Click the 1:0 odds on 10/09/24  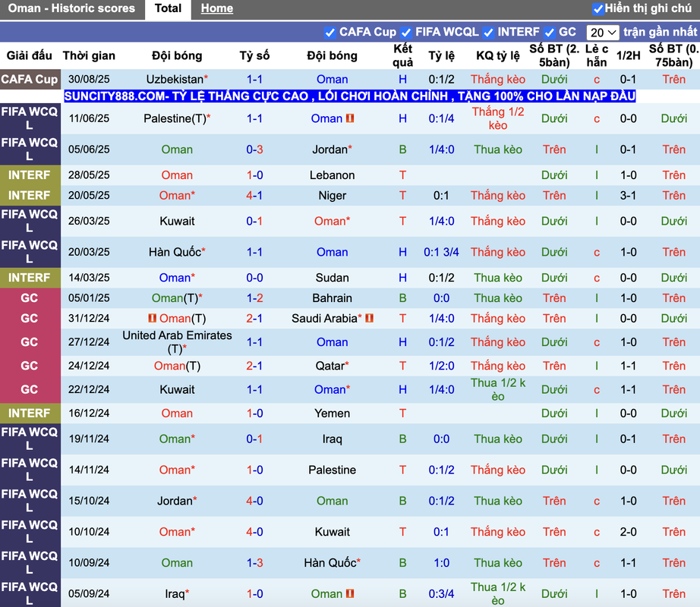tap(442, 563)
